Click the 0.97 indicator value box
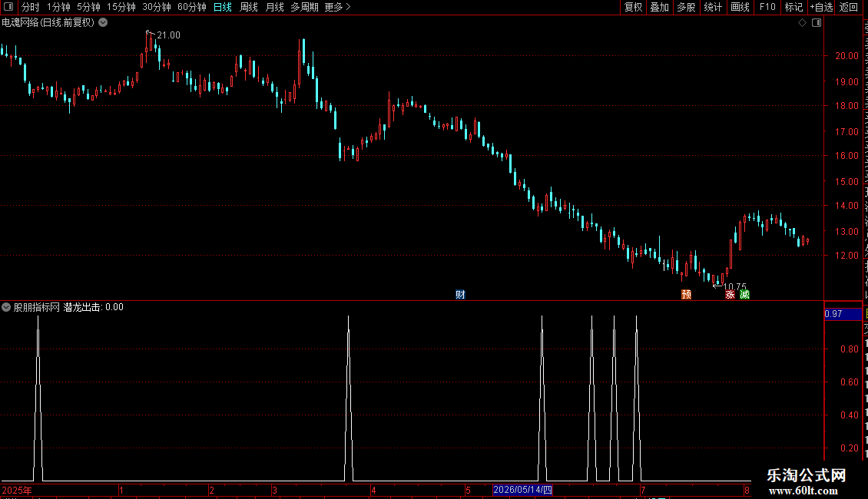868x499 pixels. (843, 314)
